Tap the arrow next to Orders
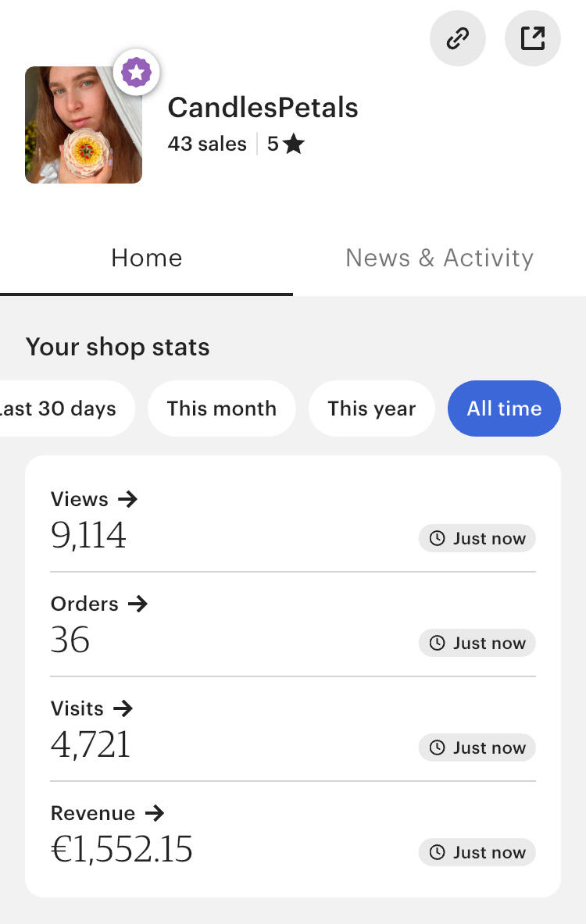586x924 pixels. 137,604
